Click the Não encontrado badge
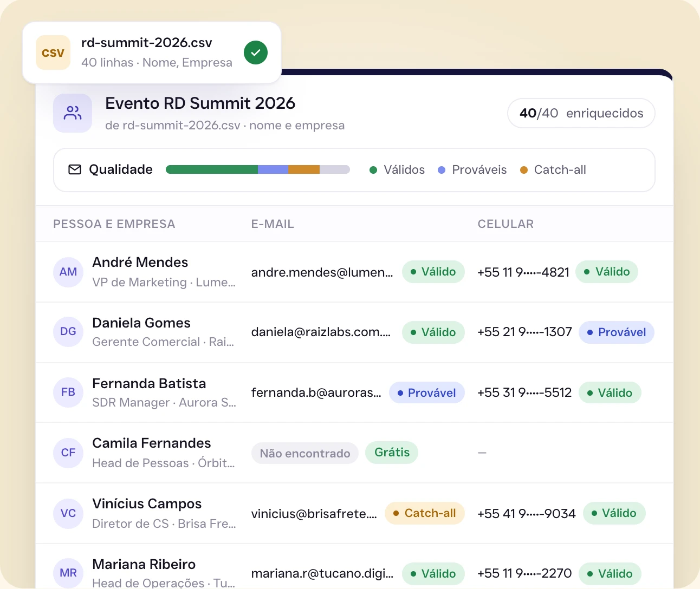 (x=305, y=454)
